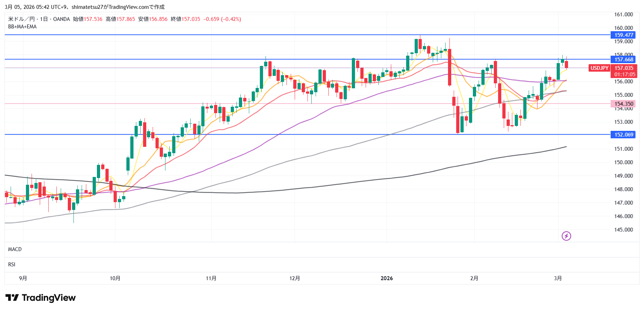
Task: Click the 3月 time axis label
Action: (x=558, y=278)
